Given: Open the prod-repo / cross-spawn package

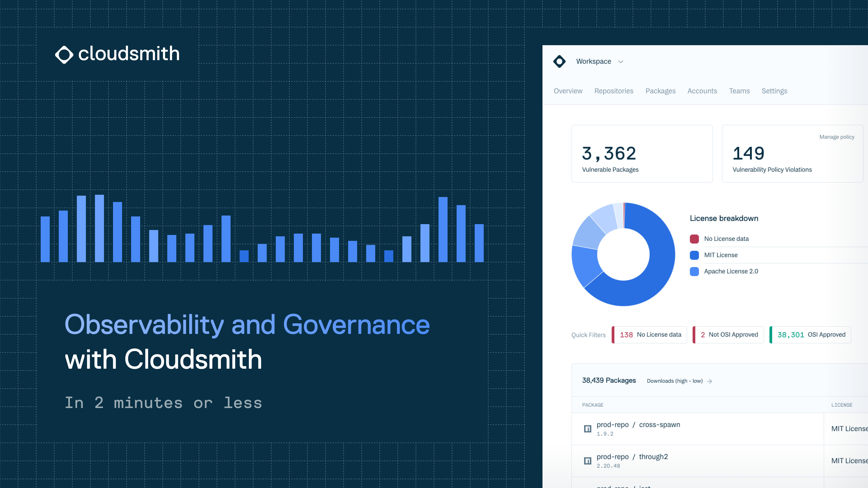Looking at the screenshot, I should point(638,425).
